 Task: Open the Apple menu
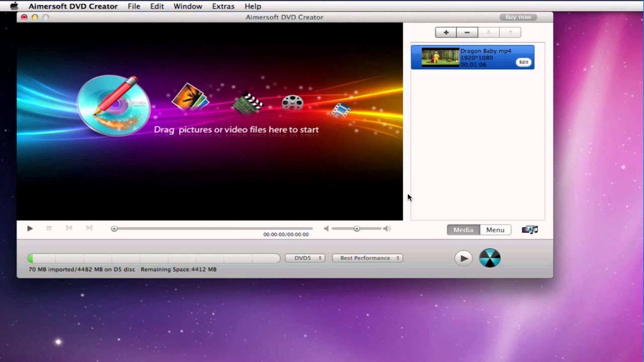pyautogui.click(x=14, y=6)
